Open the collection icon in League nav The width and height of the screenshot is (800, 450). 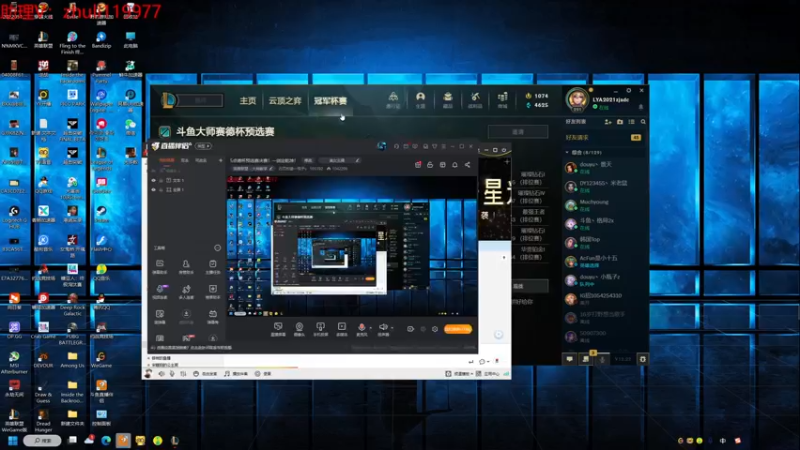447,98
